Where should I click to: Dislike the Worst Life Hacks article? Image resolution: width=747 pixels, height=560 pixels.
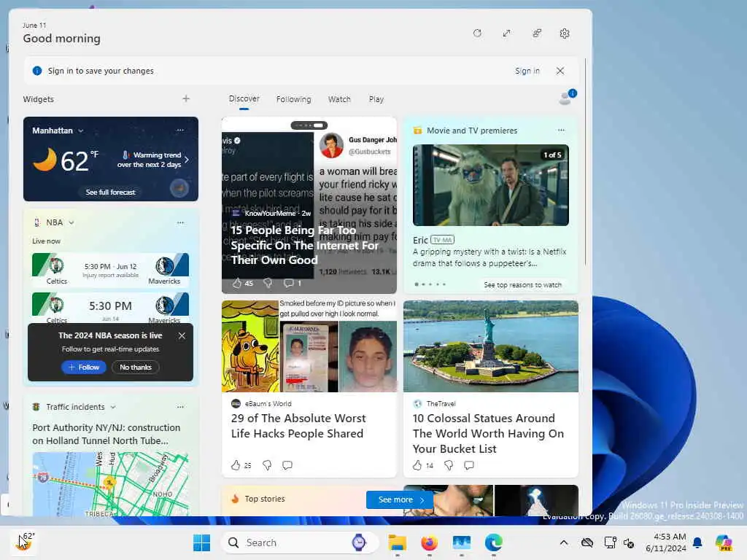click(x=267, y=465)
